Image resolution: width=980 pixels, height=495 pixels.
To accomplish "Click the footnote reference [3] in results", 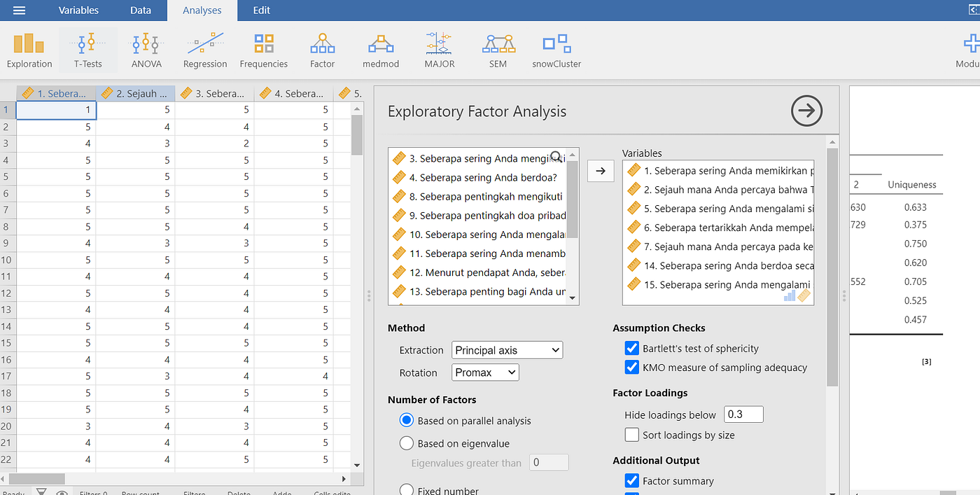I will (x=926, y=362).
